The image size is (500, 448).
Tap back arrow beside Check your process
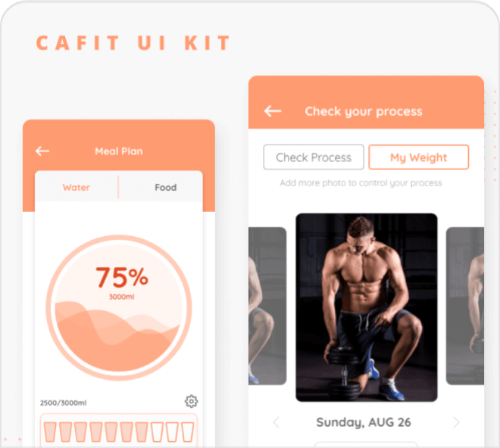pyautogui.click(x=273, y=111)
